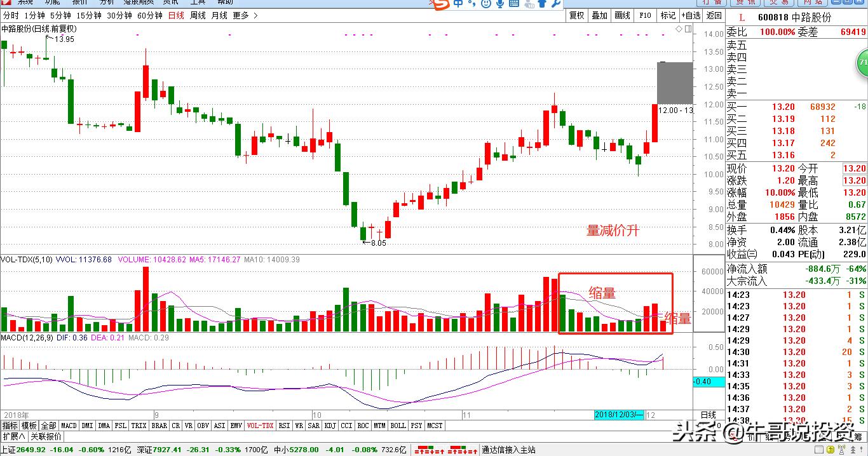Select the TRIX indicator

(139, 426)
